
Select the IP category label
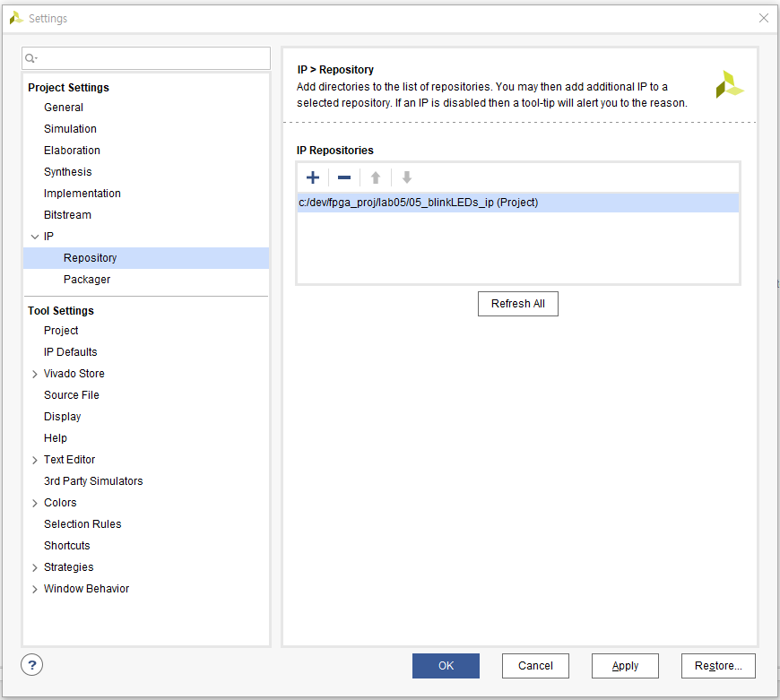48,237
